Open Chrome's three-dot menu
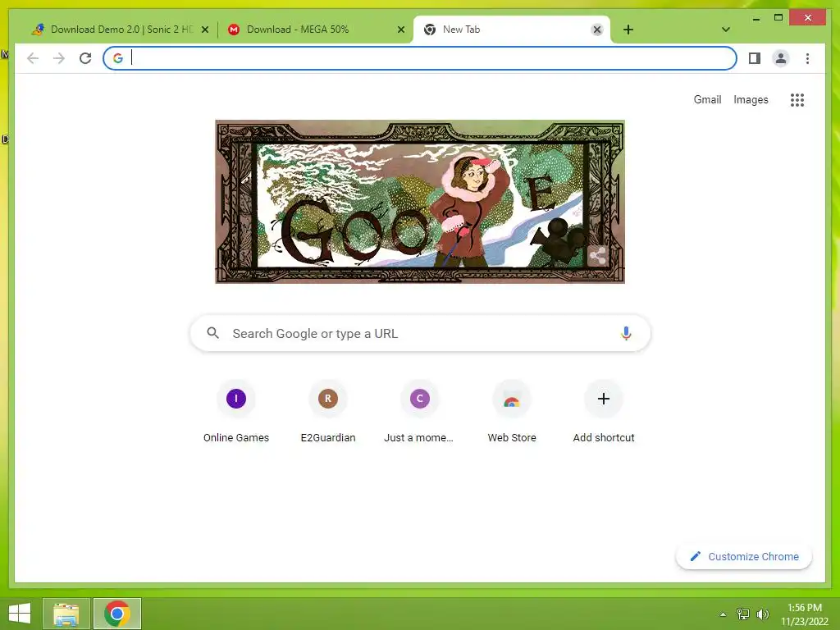This screenshot has width=840, height=630. coord(807,58)
